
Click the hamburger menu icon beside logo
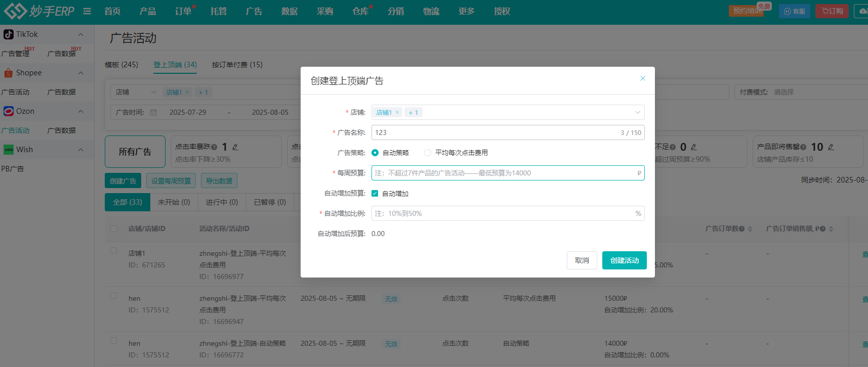point(87,11)
